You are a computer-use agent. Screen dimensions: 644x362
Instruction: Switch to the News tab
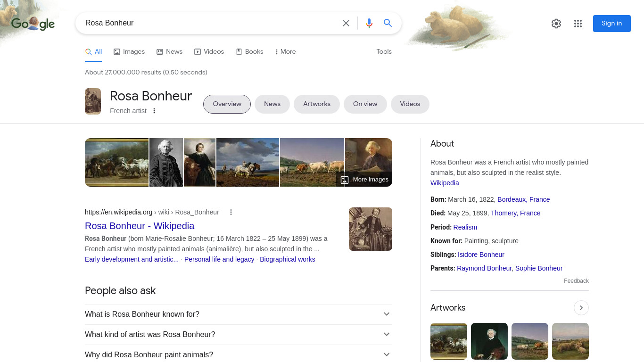(x=169, y=52)
